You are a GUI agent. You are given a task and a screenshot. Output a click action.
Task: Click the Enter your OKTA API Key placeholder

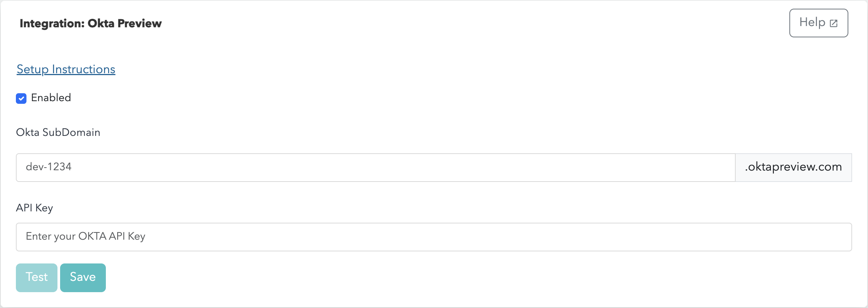pyautogui.click(x=85, y=236)
